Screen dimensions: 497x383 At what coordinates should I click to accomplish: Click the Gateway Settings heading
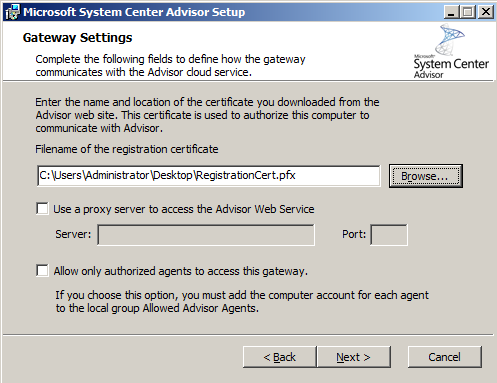tap(77, 38)
